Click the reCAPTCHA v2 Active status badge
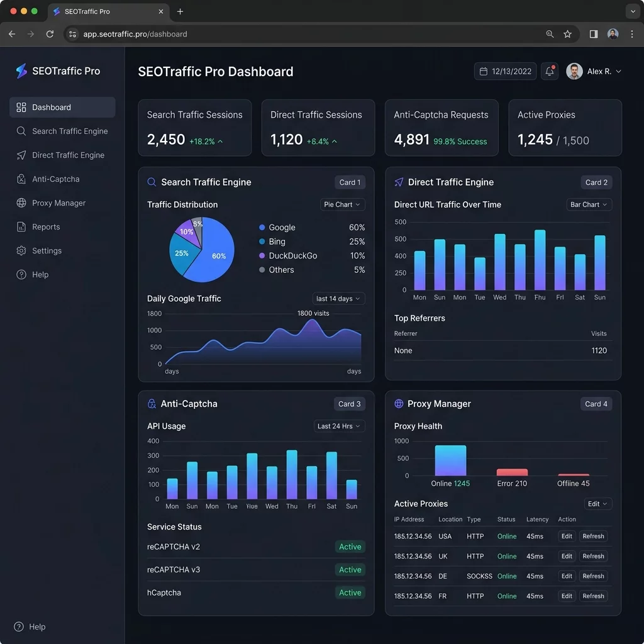Screen dimensions: 644x644 tap(350, 547)
